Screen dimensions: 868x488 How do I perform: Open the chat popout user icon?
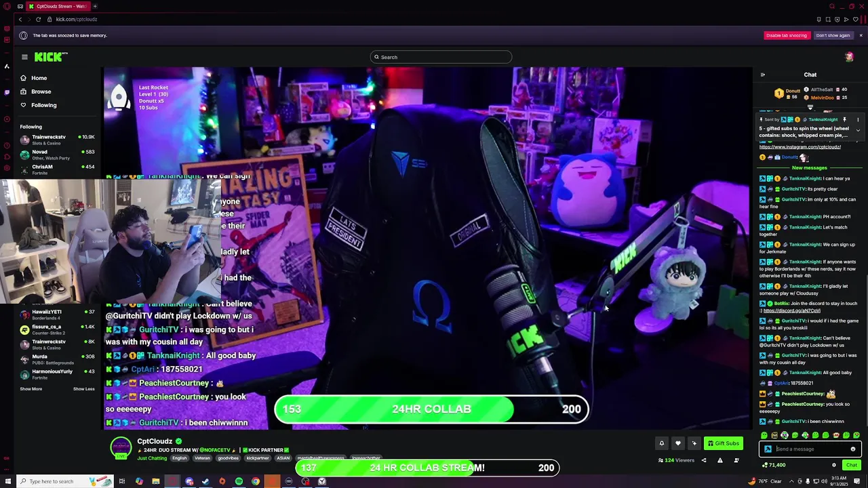pos(736,461)
